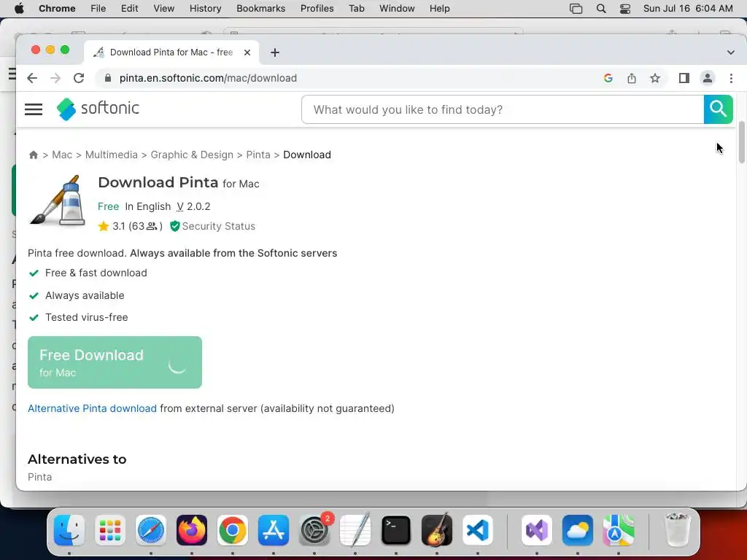Expand tab search chevron
The height and width of the screenshot is (560, 747).
[731, 52]
